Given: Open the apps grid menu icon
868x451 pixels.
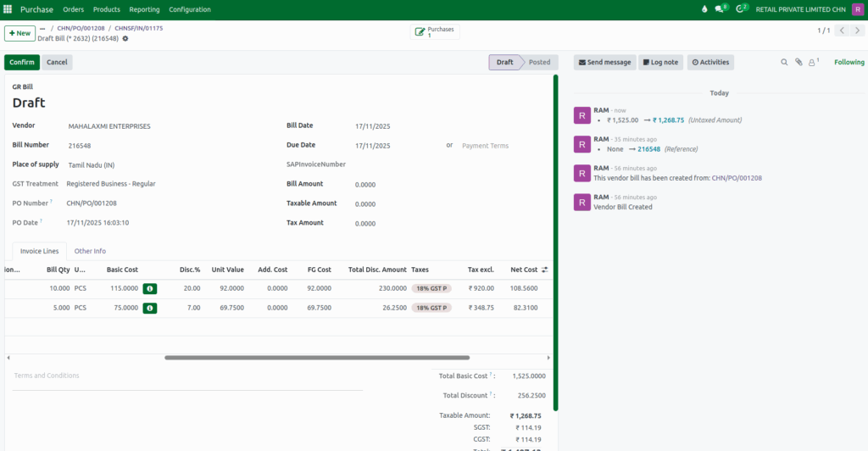Looking at the screenshot, I should [8, 8].
